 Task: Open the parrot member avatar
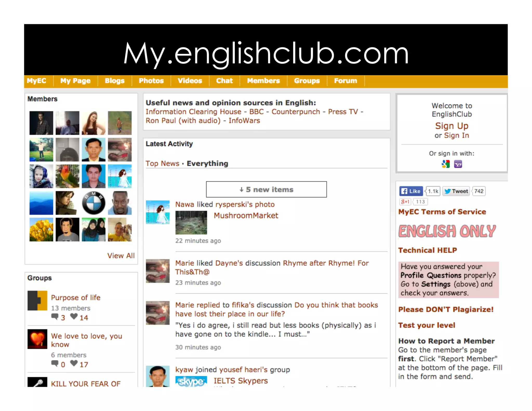(x=67, y=176)
